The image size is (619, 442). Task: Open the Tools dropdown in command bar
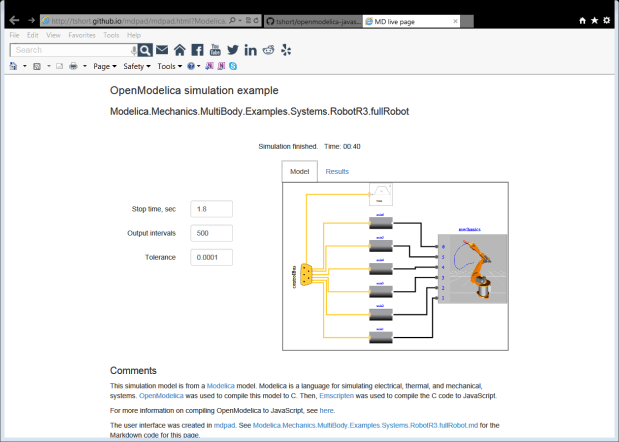point(169,66)
